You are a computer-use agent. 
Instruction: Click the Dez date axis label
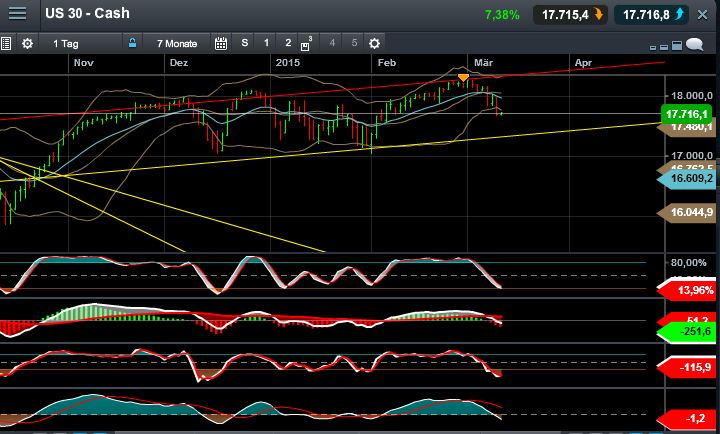(179, 63)
